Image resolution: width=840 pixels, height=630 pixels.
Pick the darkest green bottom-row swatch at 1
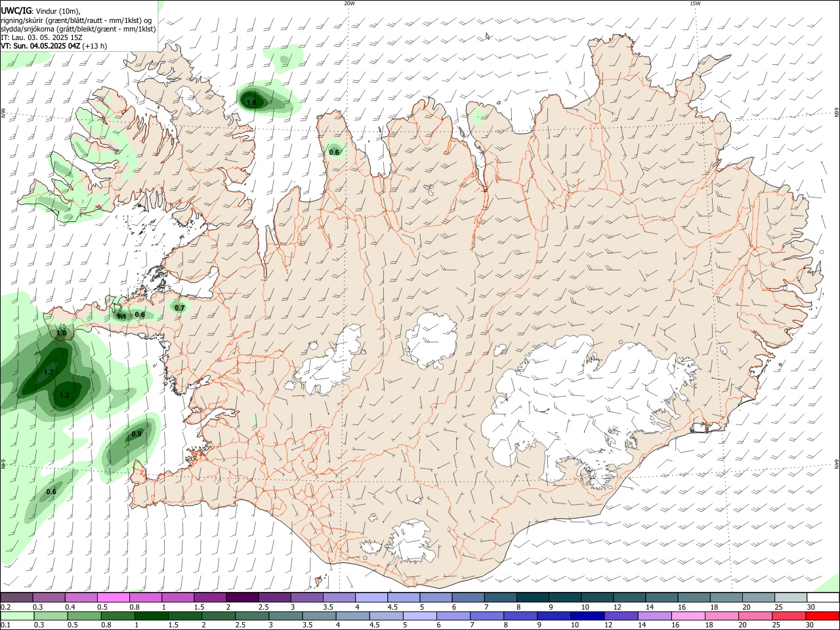coord(151,616)
